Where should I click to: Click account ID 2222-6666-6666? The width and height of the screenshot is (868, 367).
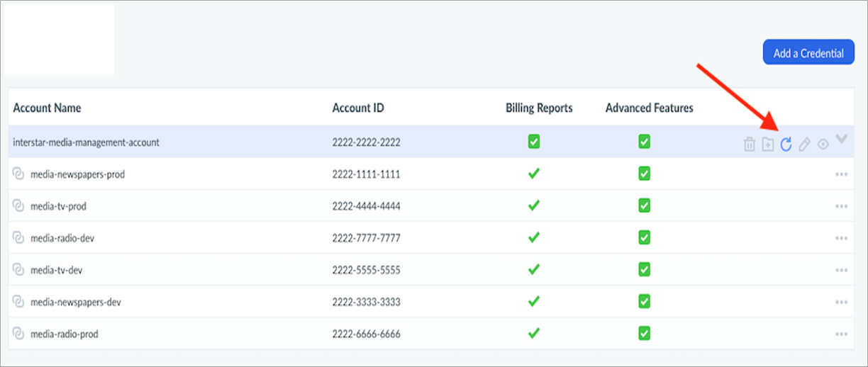coord(366,334)
